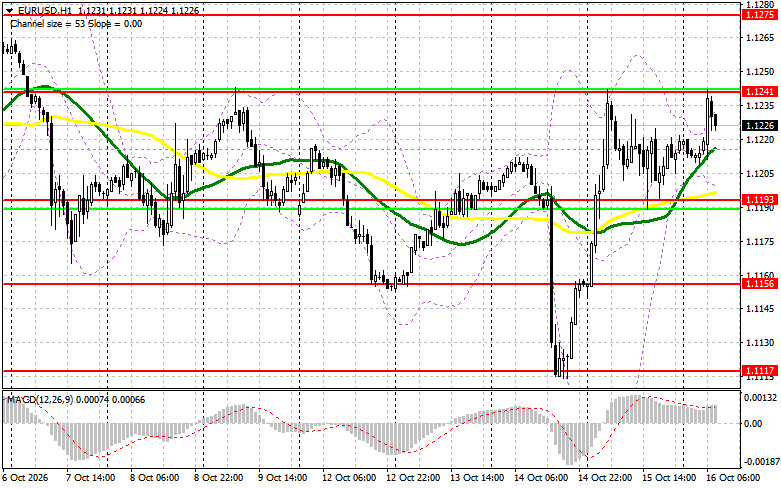Image resolution: width=781 pixels, height=489 pixels.
Task: Click the 1.1250 price axis value
Action: click(x=760, y=72)
